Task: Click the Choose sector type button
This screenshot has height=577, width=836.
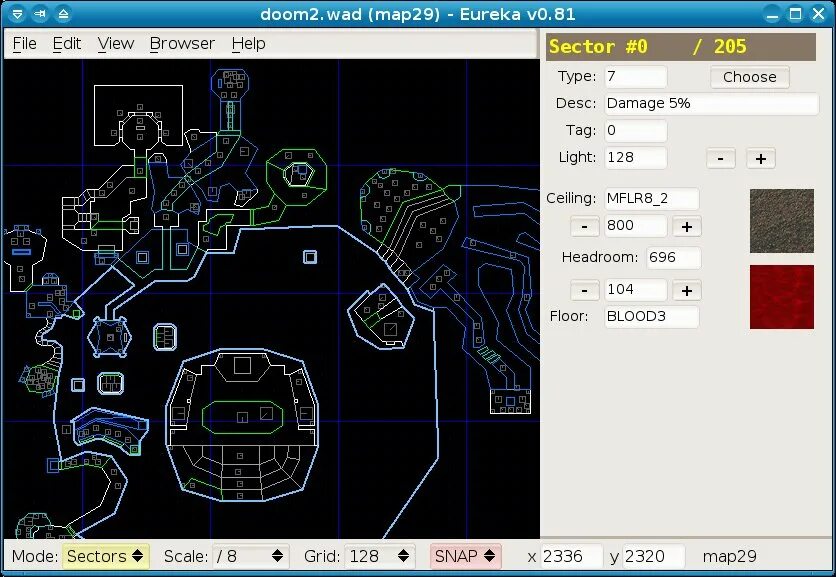Action: (x=750, y=77)
